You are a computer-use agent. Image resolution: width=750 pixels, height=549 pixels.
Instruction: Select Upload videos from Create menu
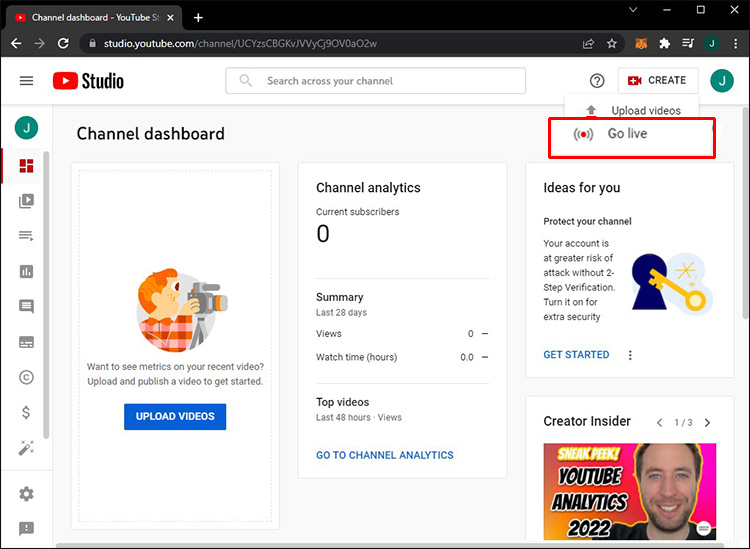coord(631,110)
